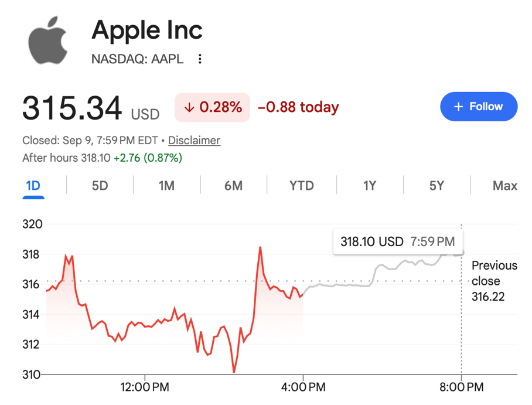Click the 8:00 PM axis marker
The image size is (532, 405).
[462, 387]
